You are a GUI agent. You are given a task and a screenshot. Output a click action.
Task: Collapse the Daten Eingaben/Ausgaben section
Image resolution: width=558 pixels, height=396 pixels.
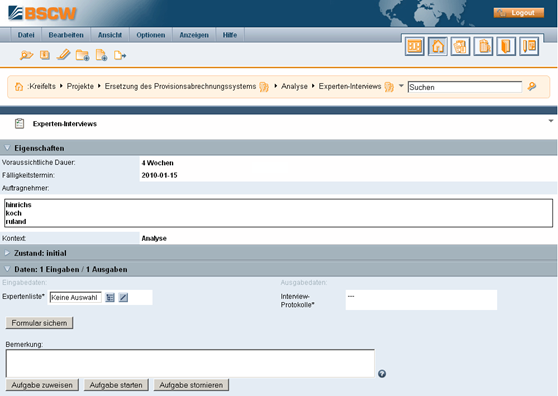pyautogui.click(x=7, y=269)
